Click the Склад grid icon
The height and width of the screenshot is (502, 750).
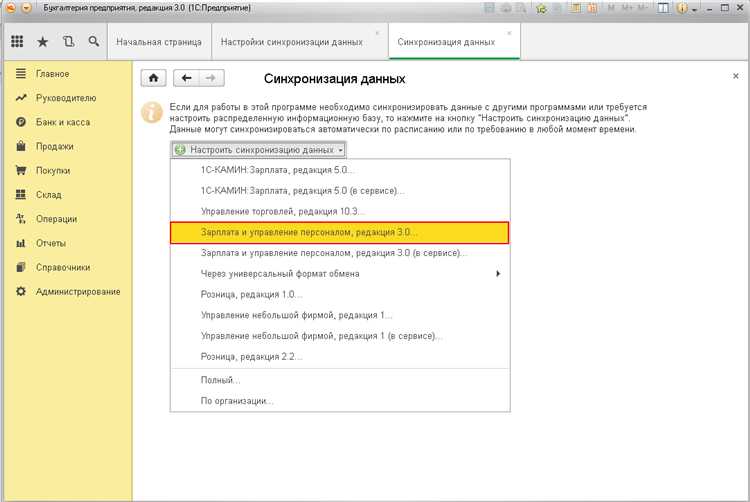[21, 195]
